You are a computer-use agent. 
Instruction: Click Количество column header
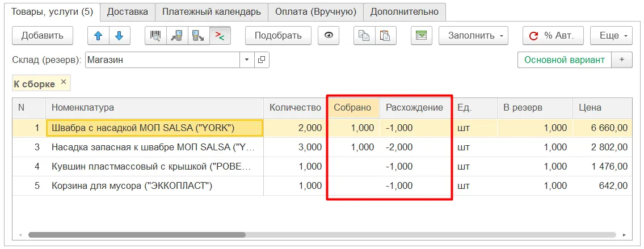[295, 108]
